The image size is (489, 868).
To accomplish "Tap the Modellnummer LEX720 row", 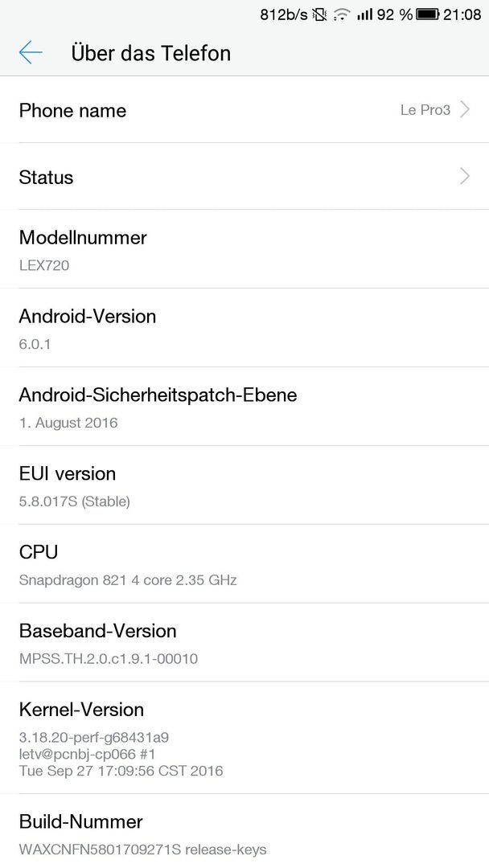I will point(244,249).
